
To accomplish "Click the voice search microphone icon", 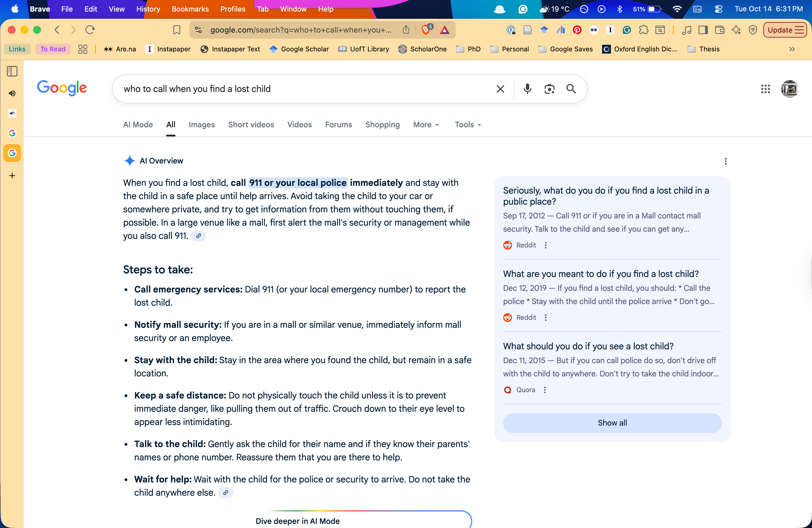I will pos(527,89).
